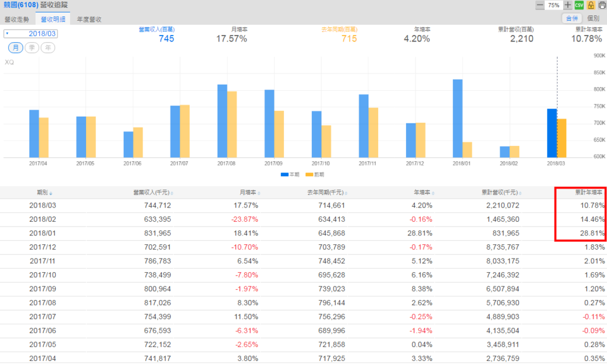Zoom in with the plus button

click(567, 5)
